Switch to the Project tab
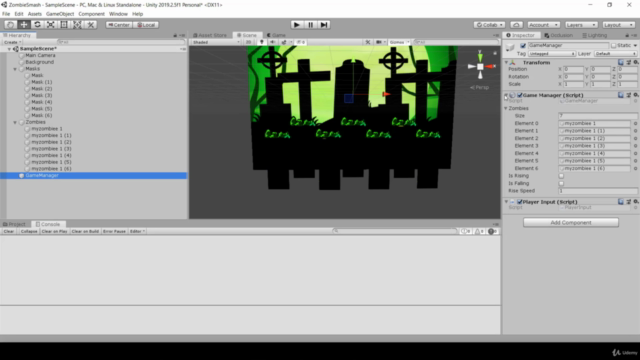The height and width of the screenshot is (360, 640). point(15,224)
